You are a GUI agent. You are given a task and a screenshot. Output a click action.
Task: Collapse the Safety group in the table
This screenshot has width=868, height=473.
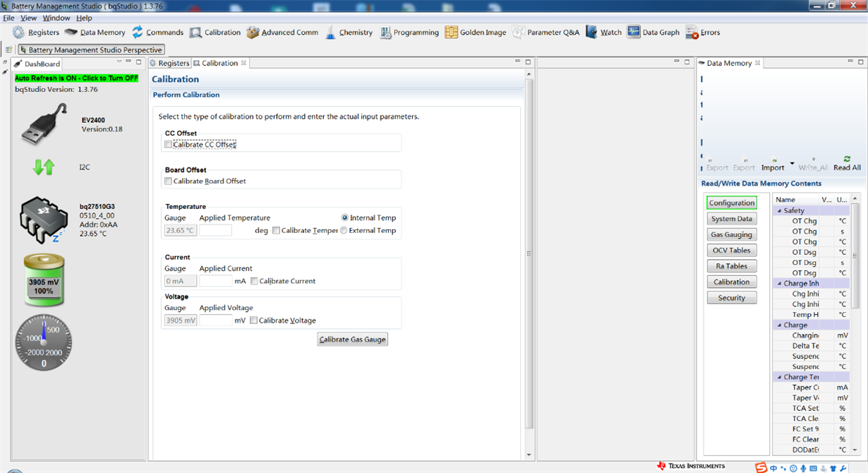pyautogui.click(x=780, y=210)
